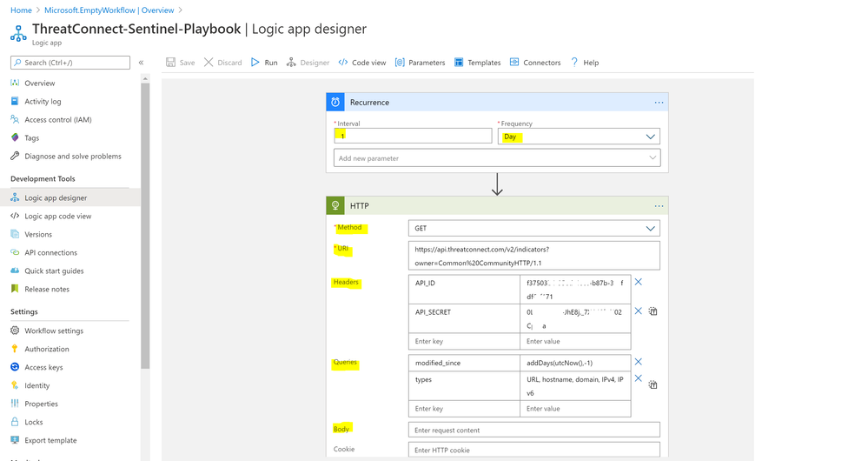Viewport: 868px width, 461px height.
Task: Open Access keys settings
Action: click(x=43, y=367)
